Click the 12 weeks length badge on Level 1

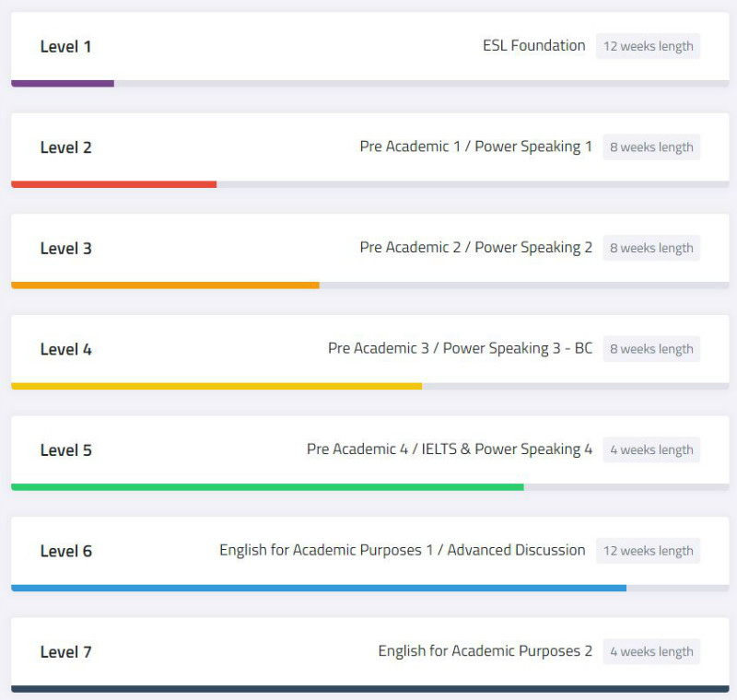coord(648,46)
